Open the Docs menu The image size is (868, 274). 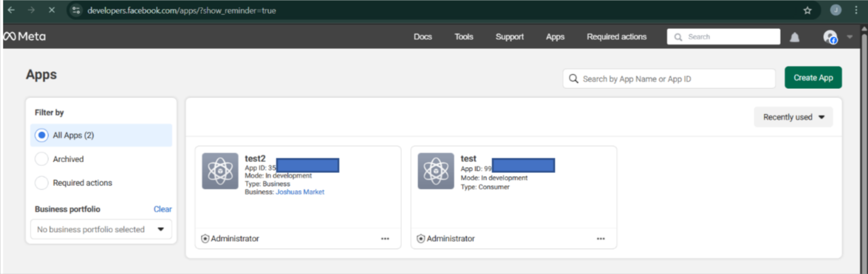422,37
